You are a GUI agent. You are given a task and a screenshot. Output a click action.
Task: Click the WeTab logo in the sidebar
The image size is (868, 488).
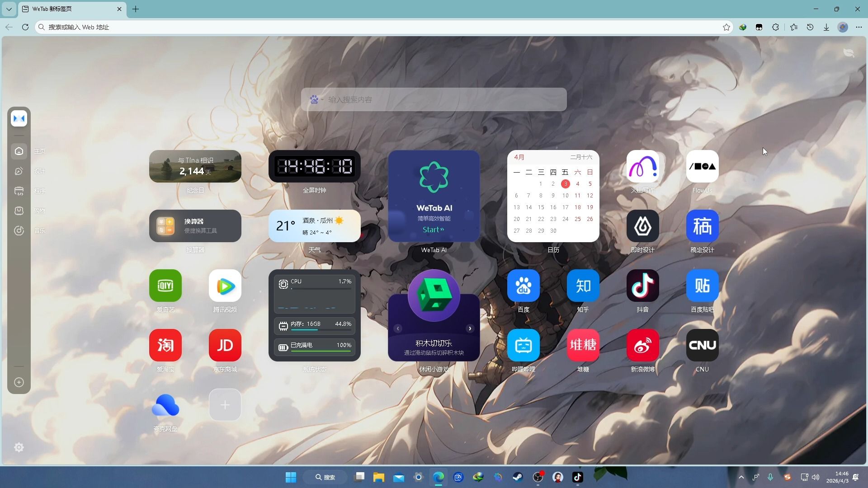point(19,118)
